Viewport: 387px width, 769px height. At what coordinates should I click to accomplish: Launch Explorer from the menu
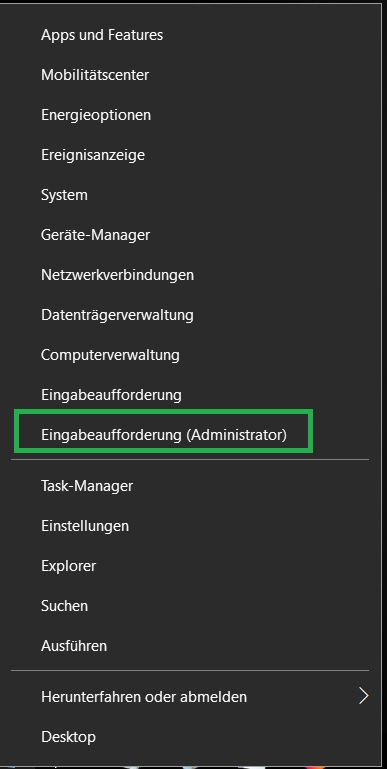point(68,566)
